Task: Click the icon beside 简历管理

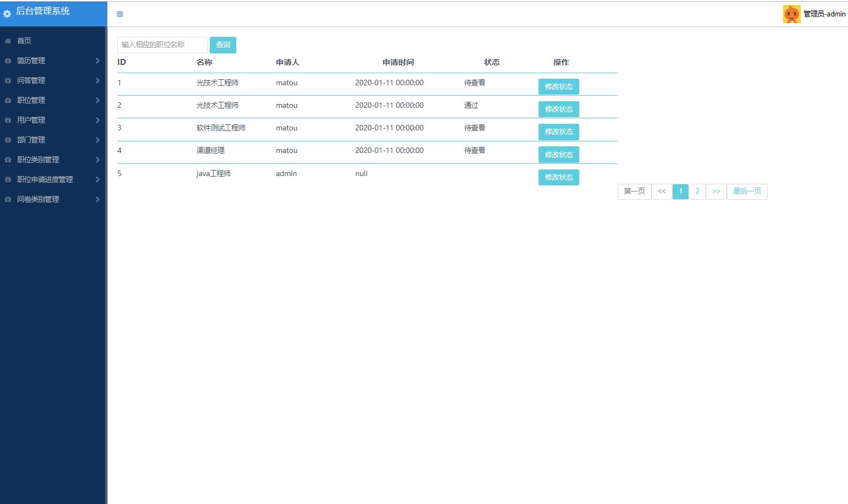Action: click(x=8, y=61)
